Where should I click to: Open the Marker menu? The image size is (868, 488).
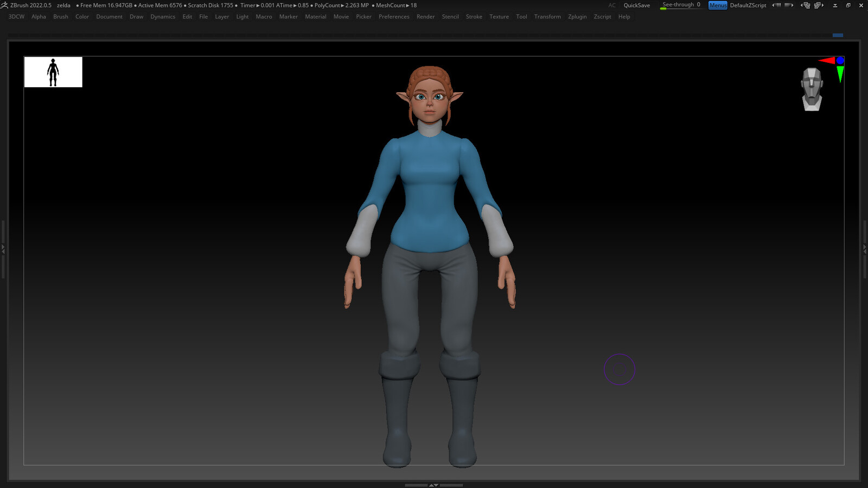coord(288,17)
